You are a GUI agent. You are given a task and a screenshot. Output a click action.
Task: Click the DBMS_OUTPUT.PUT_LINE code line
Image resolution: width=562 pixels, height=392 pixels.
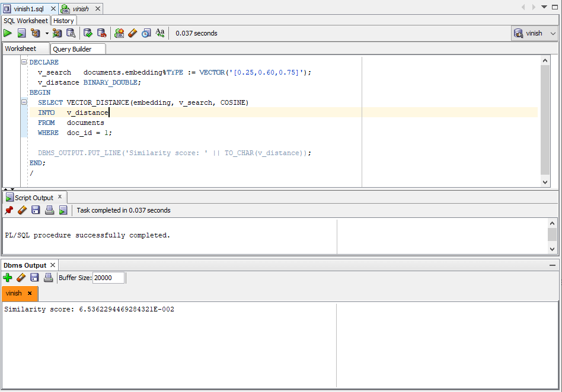tap(174, 153)
